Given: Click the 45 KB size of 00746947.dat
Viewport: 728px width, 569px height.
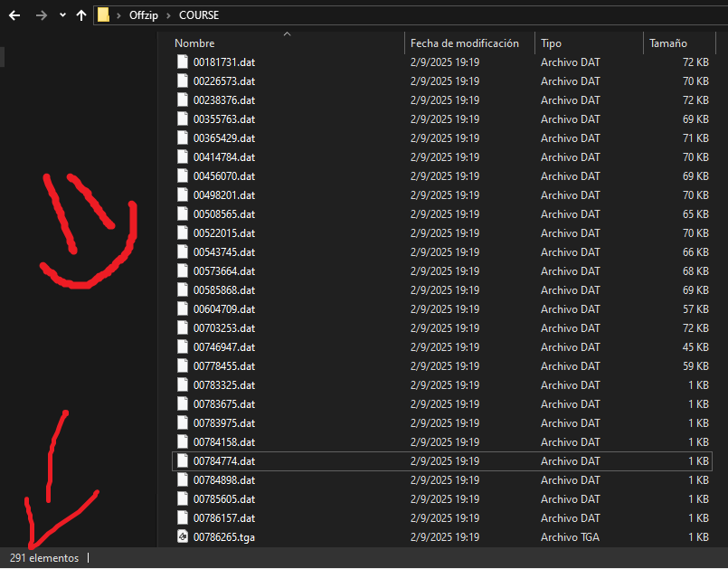Looking at the screenshot, I should pyautogui.click(x=695, y=347).
